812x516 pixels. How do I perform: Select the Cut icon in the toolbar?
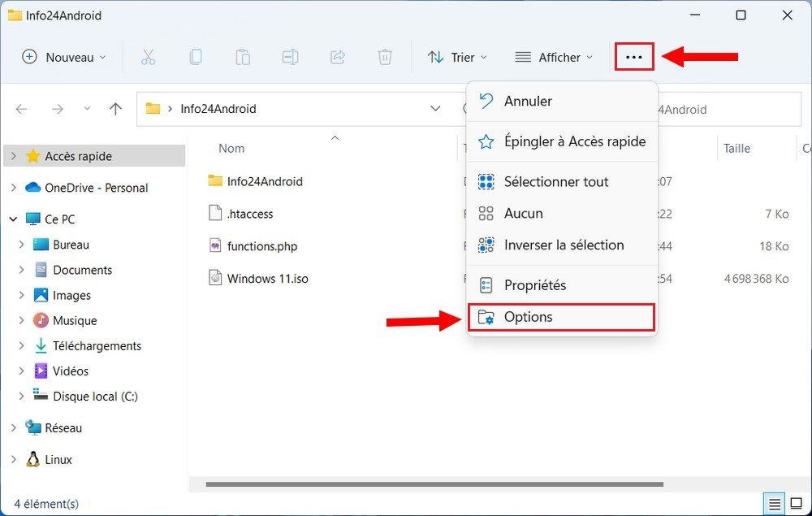(x=149, y=57)
